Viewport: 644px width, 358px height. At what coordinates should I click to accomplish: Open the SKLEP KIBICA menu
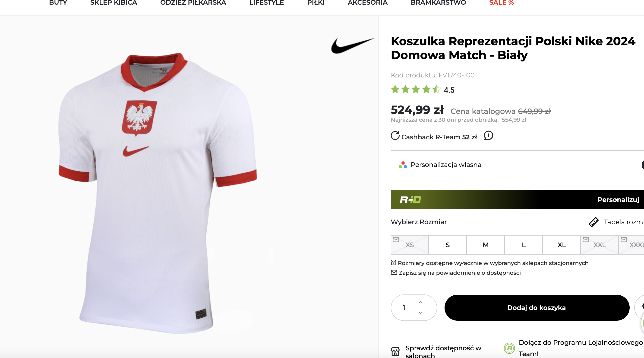pos(114,3)
